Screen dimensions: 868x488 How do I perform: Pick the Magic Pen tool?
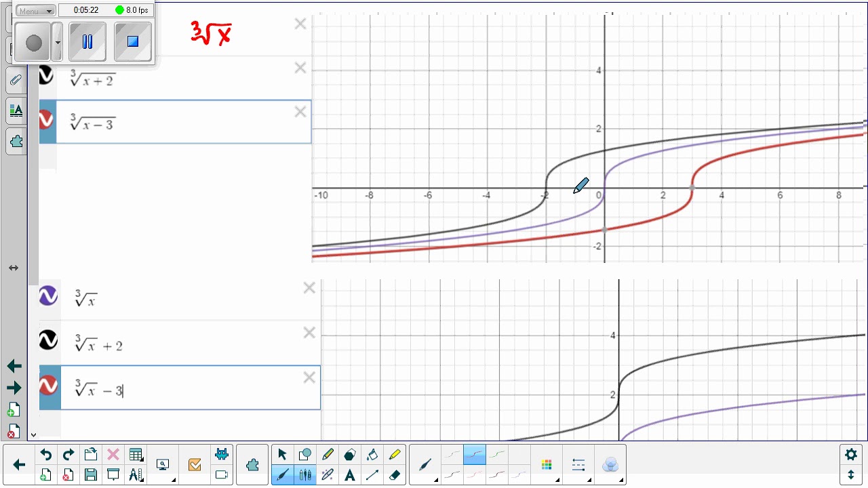point(328,474)
